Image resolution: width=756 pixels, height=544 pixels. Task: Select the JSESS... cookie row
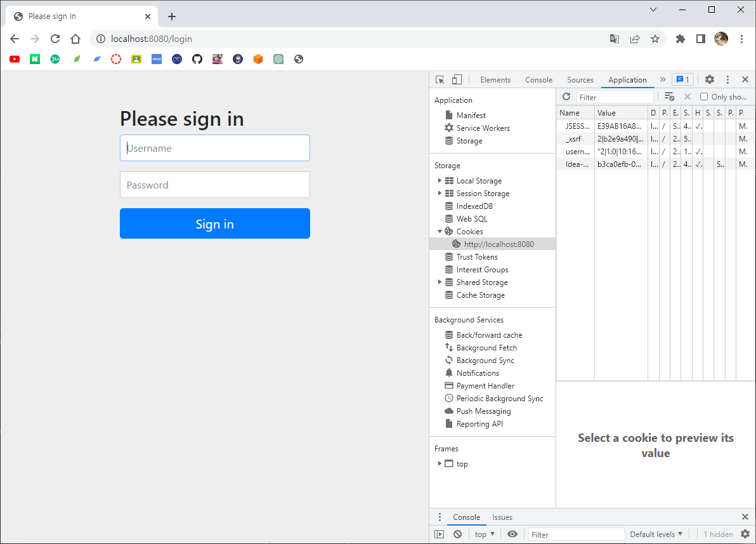656,126
